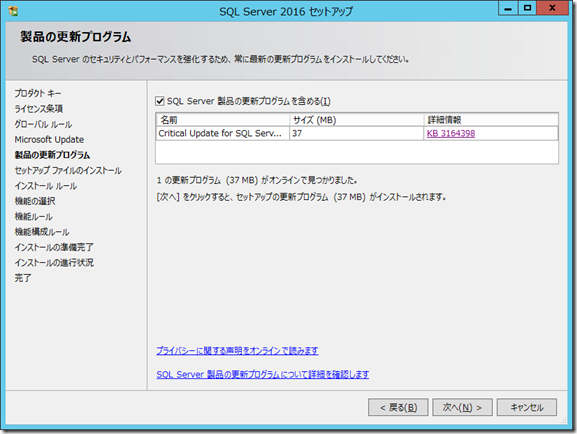Click the SQL Server setup icon in title bar
This screenshot has width=577, height=434.
[x=13, y=11]
